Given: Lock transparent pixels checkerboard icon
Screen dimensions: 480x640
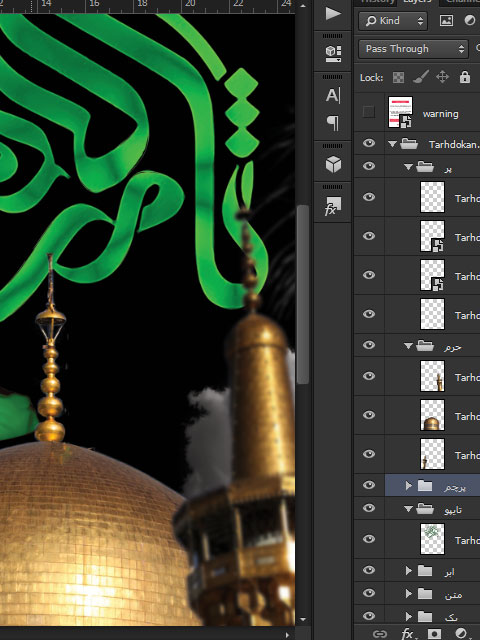Looking at the screenshot, I should pyautogui.click(x=398, y=77).
